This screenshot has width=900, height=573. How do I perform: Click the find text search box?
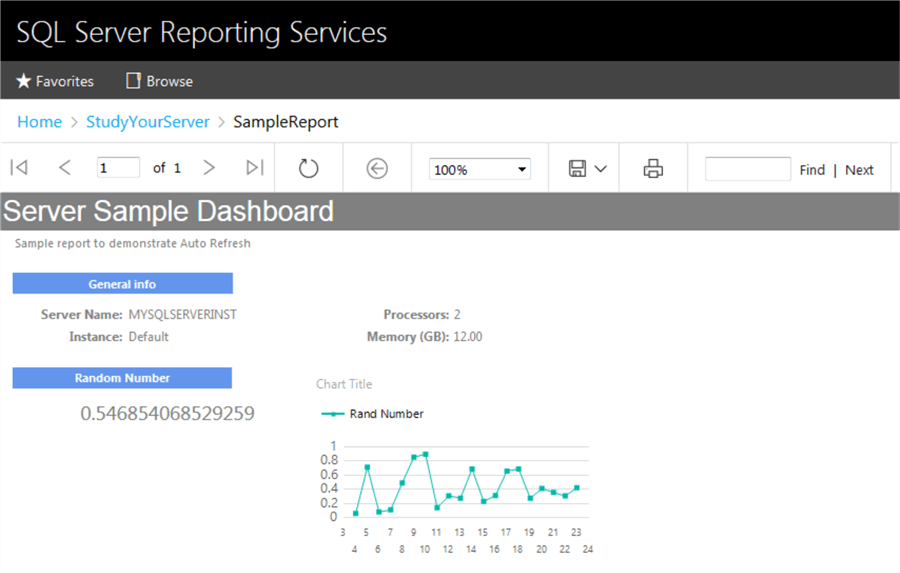point(747,169)
